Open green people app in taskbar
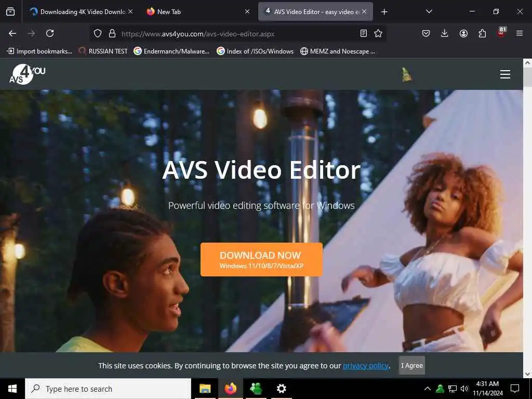 point(256,389)
